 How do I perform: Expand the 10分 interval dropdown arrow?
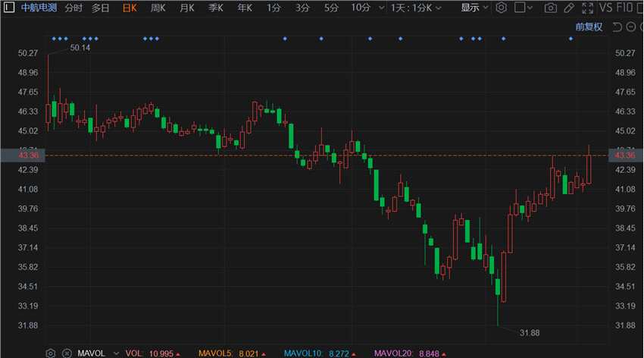382,8
